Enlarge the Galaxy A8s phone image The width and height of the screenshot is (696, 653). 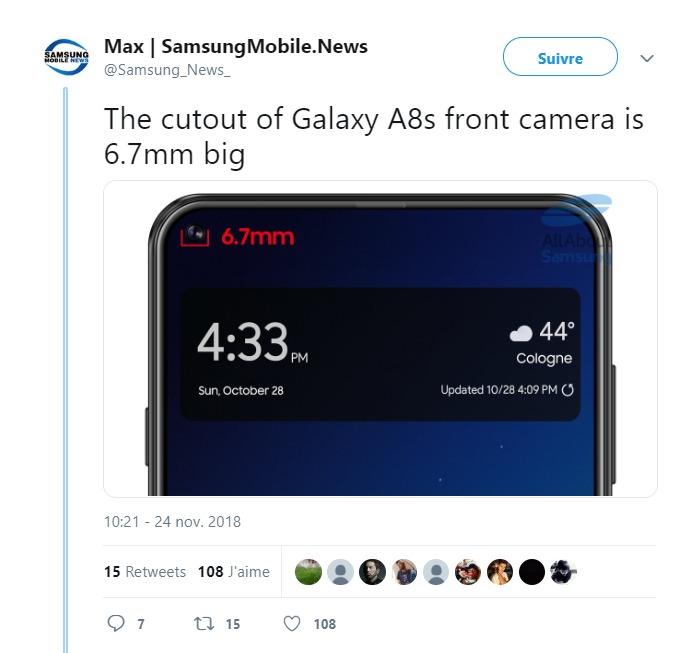coord(380,339)
